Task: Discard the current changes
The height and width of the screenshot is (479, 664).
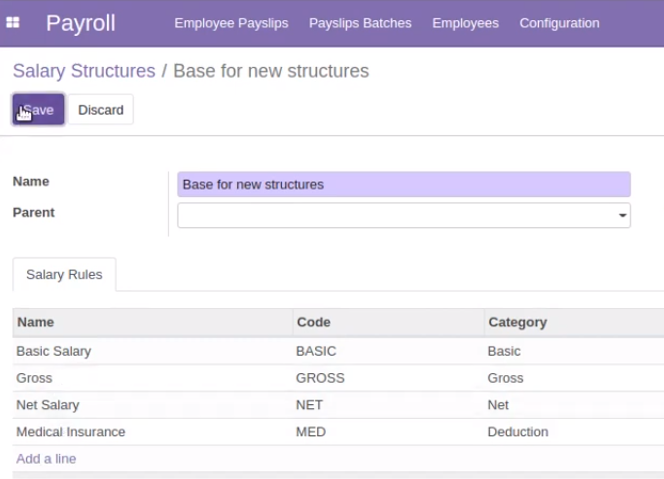Action: pos(101,110)
